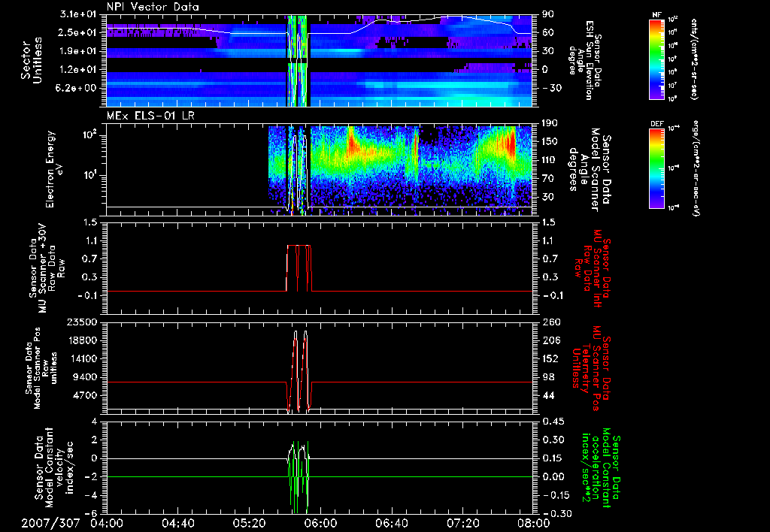Click the "18800" scanner position tick value

[82, 340]
